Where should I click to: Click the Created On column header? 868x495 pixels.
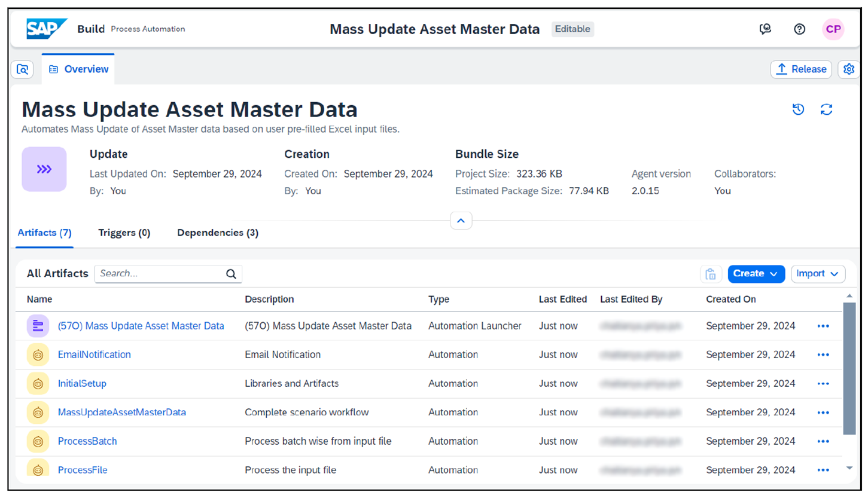coord(731,299)
